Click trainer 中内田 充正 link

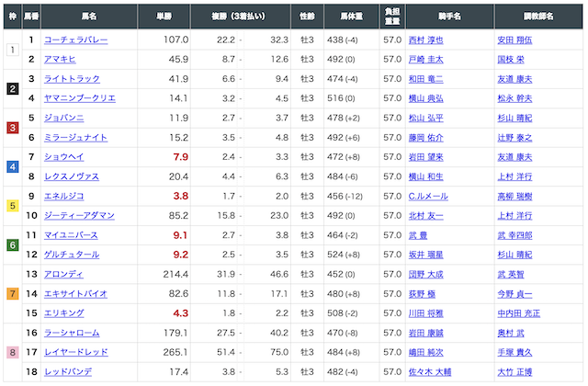[x=516, y=312]
